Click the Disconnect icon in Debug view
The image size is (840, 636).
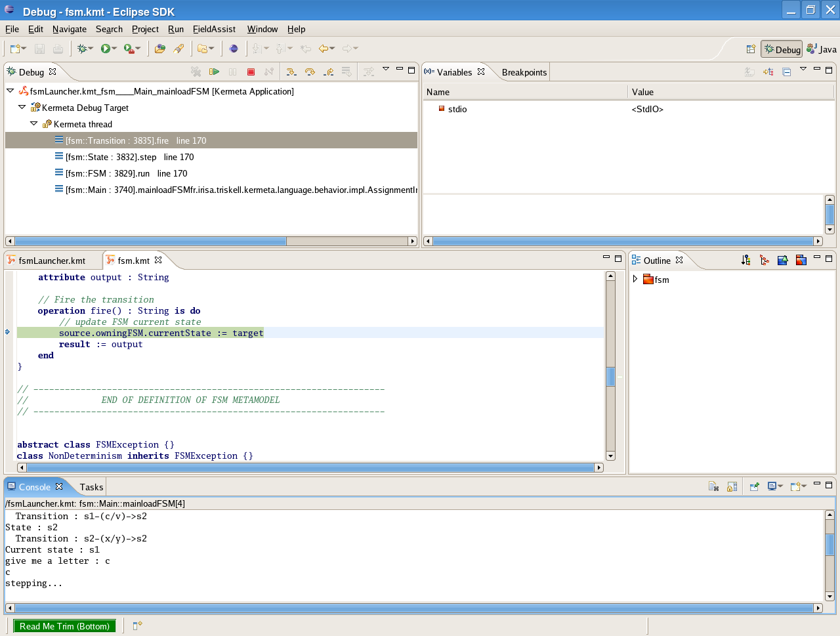269,72
